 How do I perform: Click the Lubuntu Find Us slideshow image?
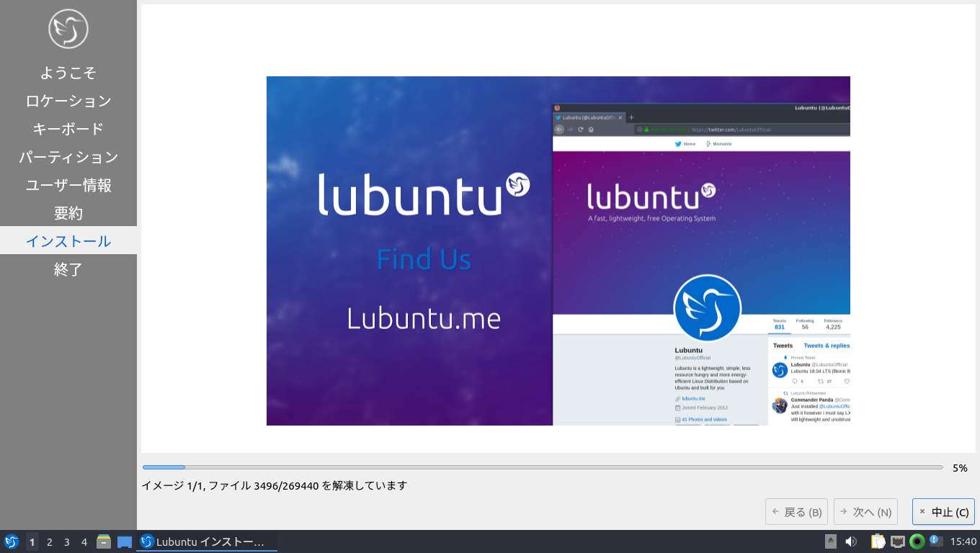(558, 251)
